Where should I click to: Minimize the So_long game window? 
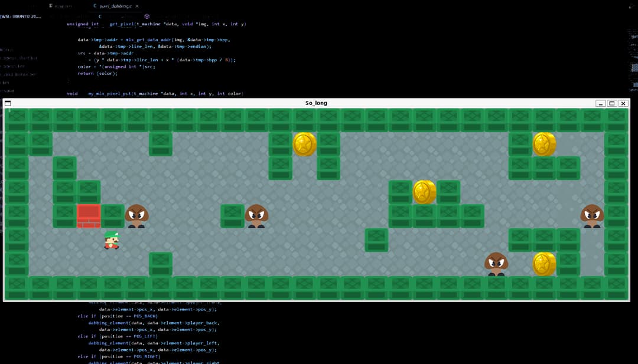pyautogui.click(x=601, y=103)
